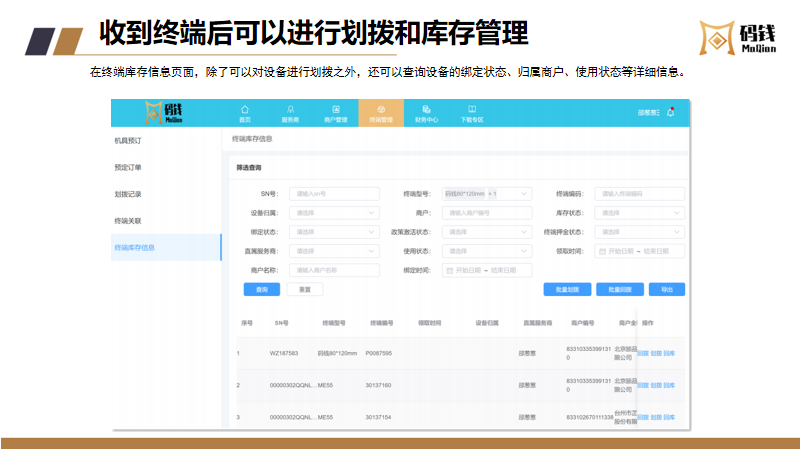Open the 使用状态 dropdown

click(487, 251)
